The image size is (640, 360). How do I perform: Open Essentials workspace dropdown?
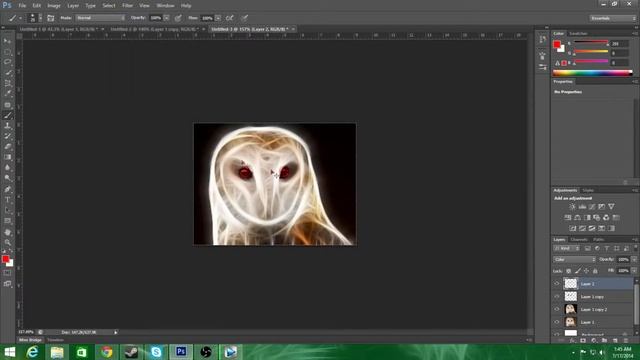point(613,18)
